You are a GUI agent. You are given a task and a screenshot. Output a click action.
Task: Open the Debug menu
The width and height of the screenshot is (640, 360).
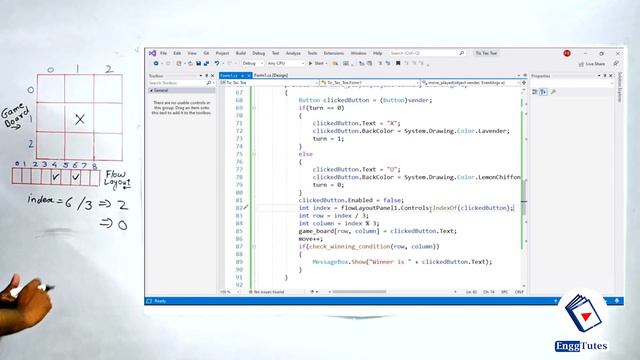(x=258, y=53)
